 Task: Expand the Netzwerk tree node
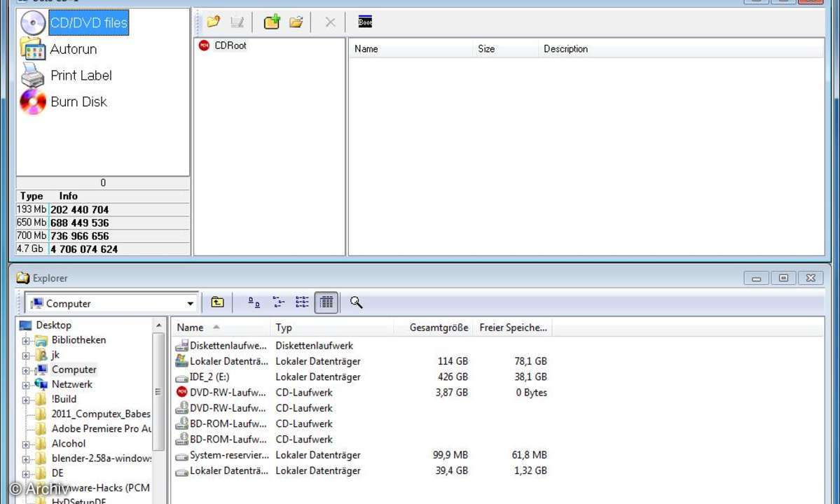(x=26, y=385)
